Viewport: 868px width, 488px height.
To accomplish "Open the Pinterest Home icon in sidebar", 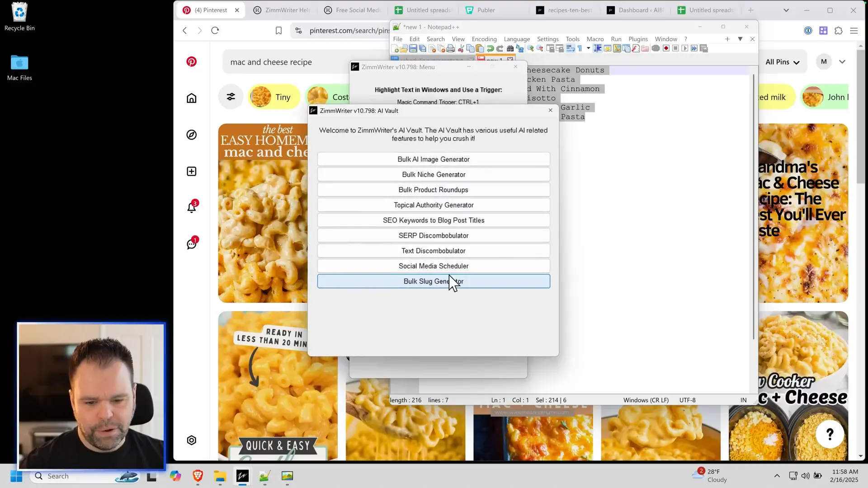I will tap(192, 98).
